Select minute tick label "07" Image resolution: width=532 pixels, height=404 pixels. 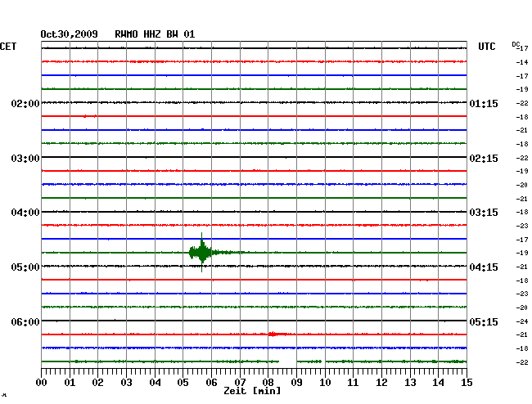click(x=240, y=382)
